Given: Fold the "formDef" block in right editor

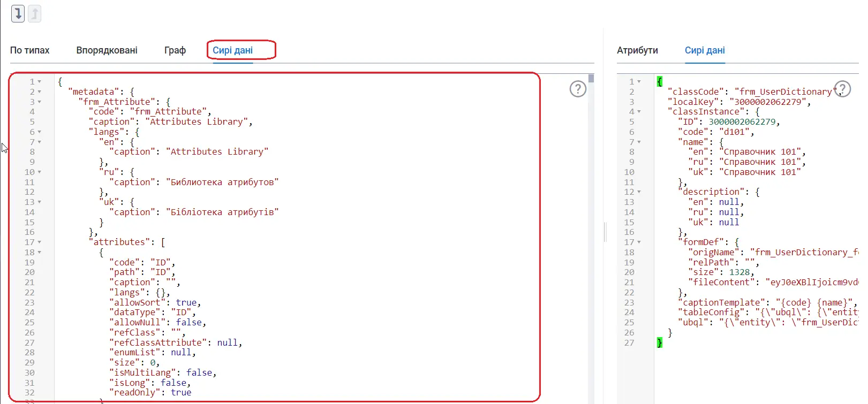Looking at the screenshot, I should click(x=639, y=242).
